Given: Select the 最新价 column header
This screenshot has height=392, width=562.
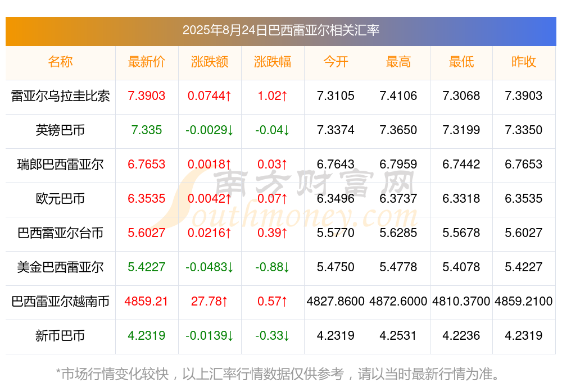Looking at the screenshot, I should [x=146, y=62].
